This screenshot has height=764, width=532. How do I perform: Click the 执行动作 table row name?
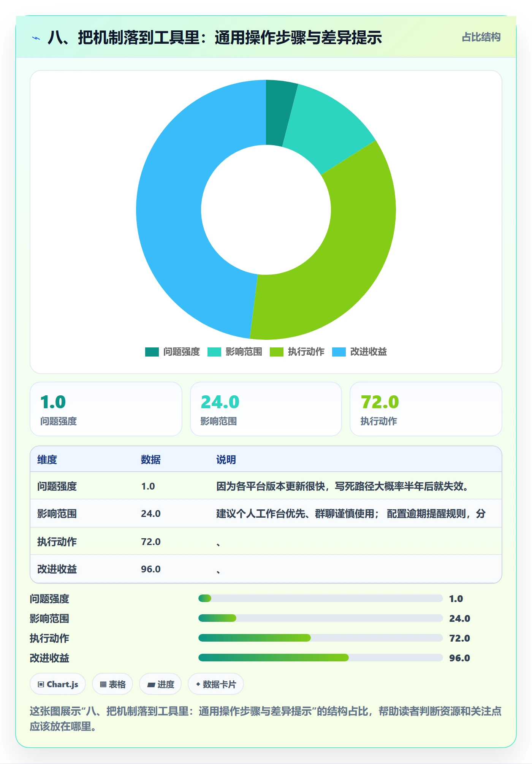tap(57, 542)
